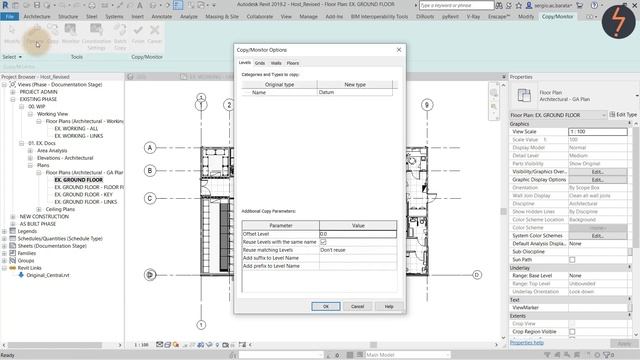Toggle the Crop Region Visible checkbox
Viewport: 640px width, 360px height.
click(572, 332)
